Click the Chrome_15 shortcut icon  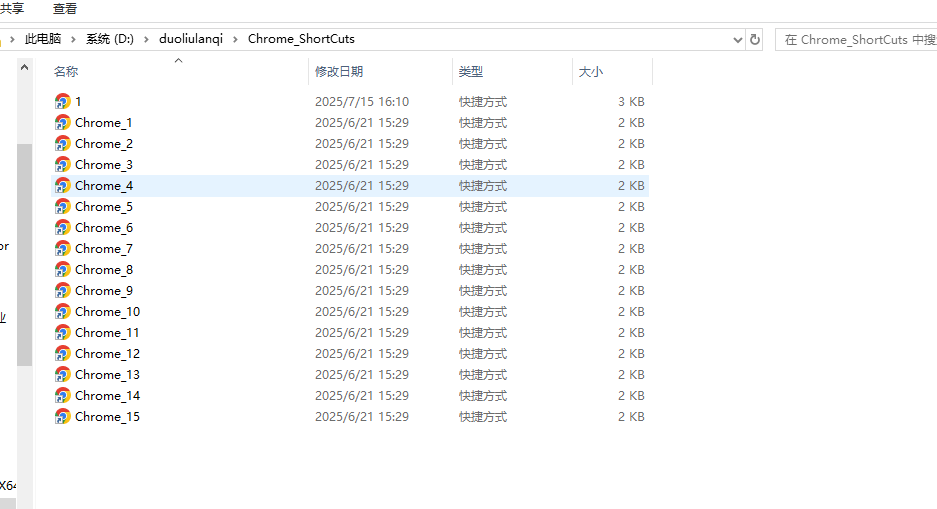pos(63,416)
